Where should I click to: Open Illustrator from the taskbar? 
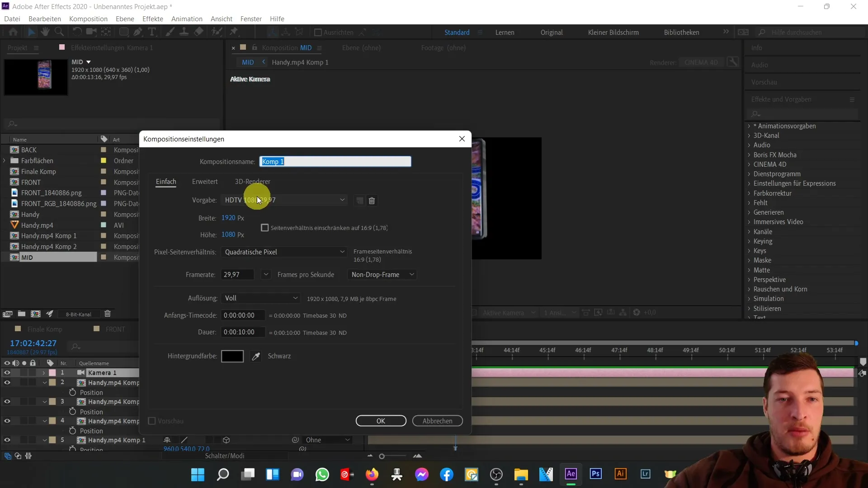(621, 474)
